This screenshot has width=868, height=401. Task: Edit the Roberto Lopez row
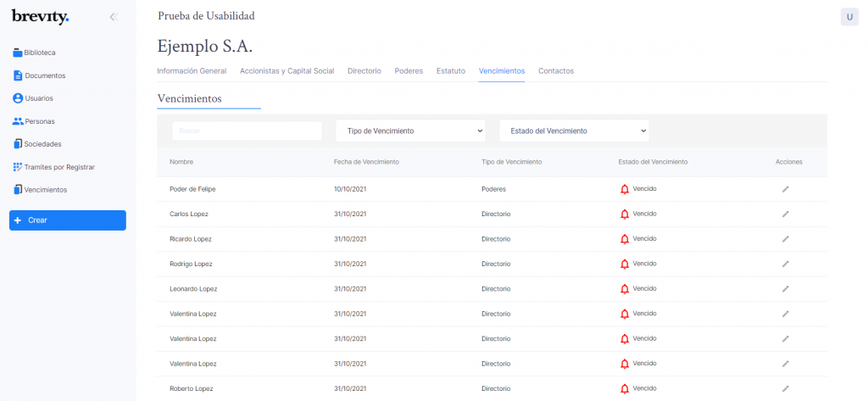[x=785, y=389]
